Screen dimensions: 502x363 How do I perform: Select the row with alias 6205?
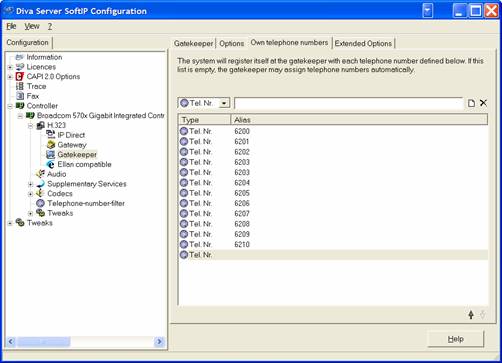333,193
